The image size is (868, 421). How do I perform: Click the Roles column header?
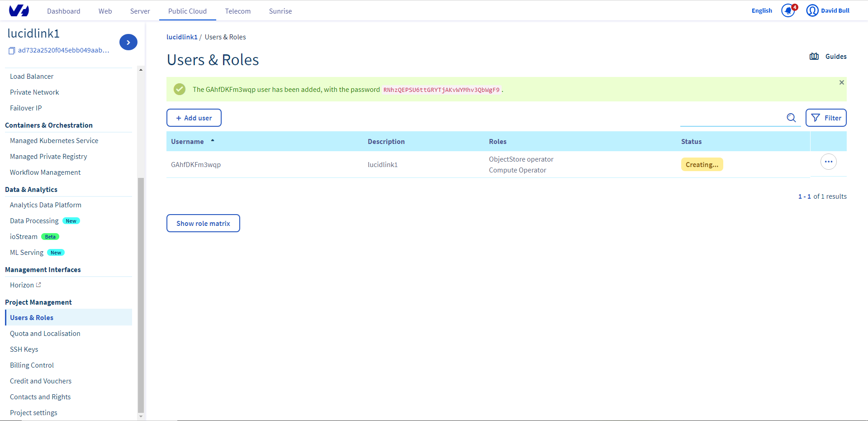tap(498, 142)
